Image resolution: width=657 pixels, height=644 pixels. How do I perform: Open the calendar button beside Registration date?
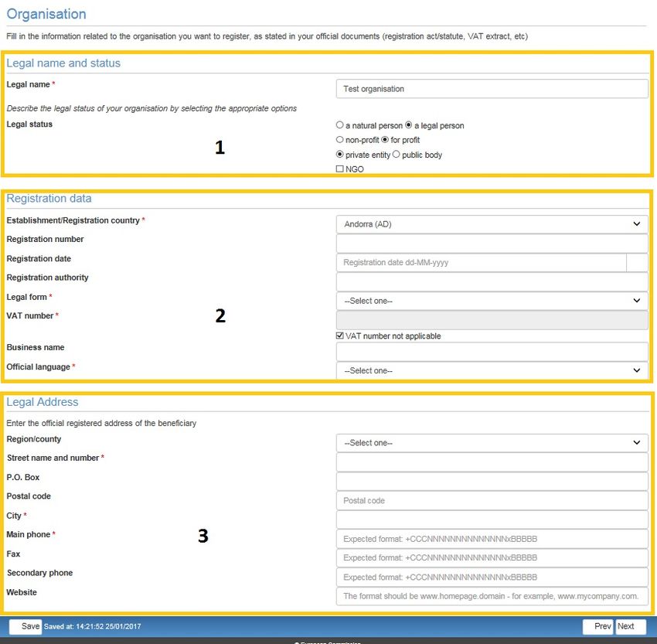pyautogui.click(x=638, y=263)
